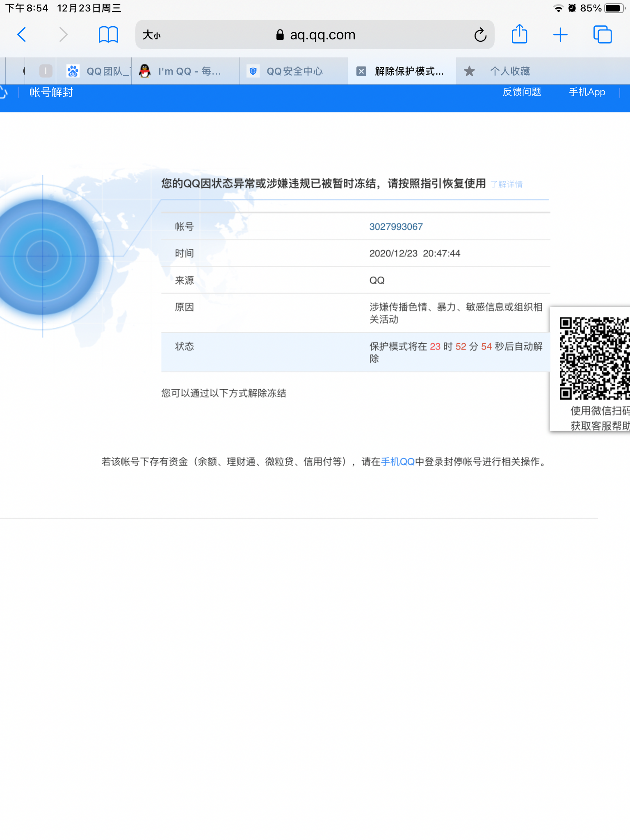
Task: Select the 来源 value QQ
Action: (377, 281)
